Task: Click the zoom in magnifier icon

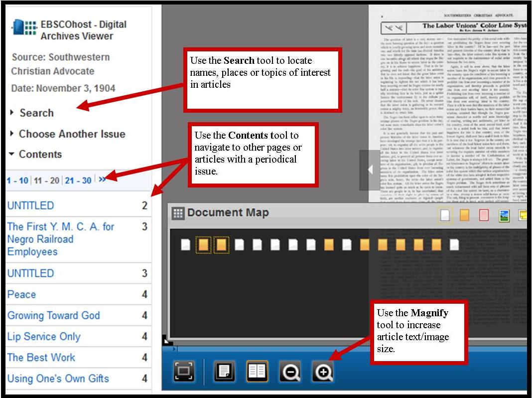Action: 323,371
